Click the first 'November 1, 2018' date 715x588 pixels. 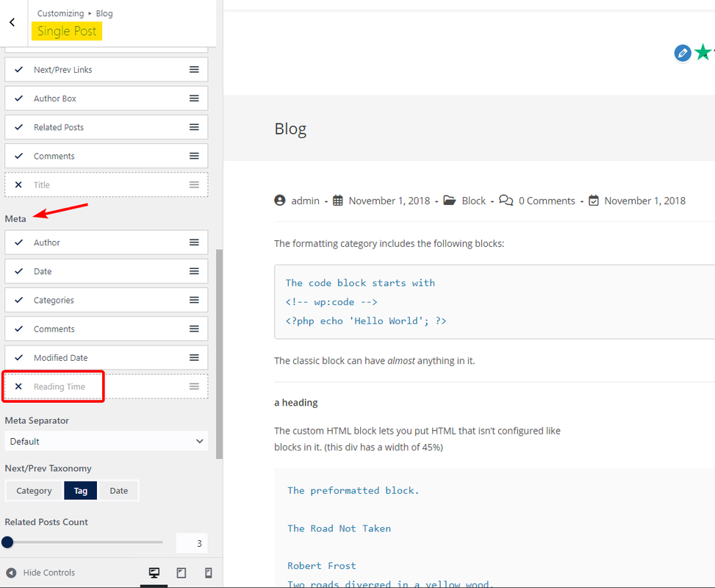point(389,201)
